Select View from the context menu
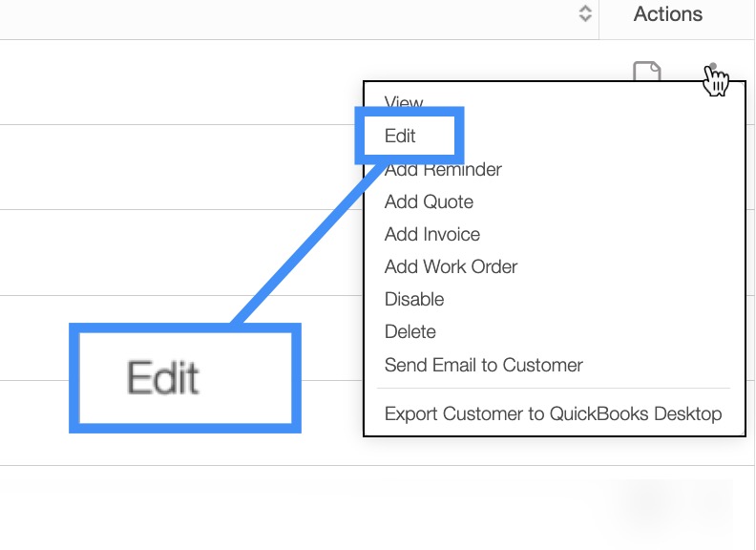The height and width of the screenshot is (550, 756). click(x=403, y=102)
